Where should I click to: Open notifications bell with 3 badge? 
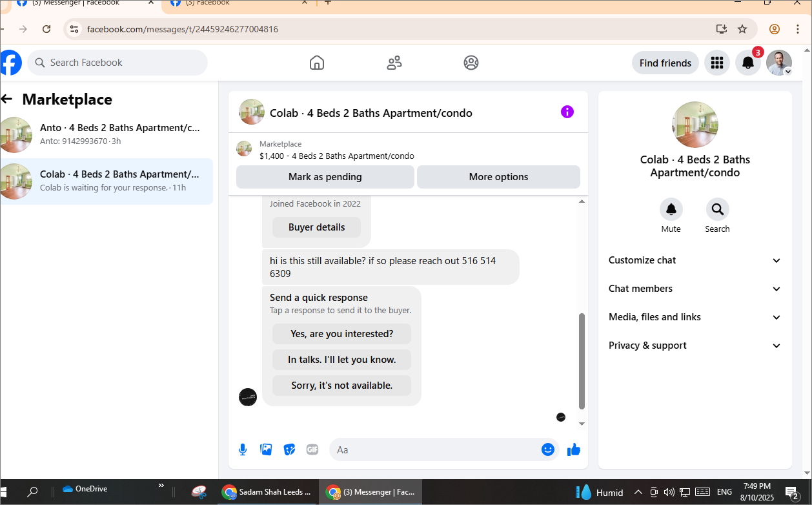(748, 63)
